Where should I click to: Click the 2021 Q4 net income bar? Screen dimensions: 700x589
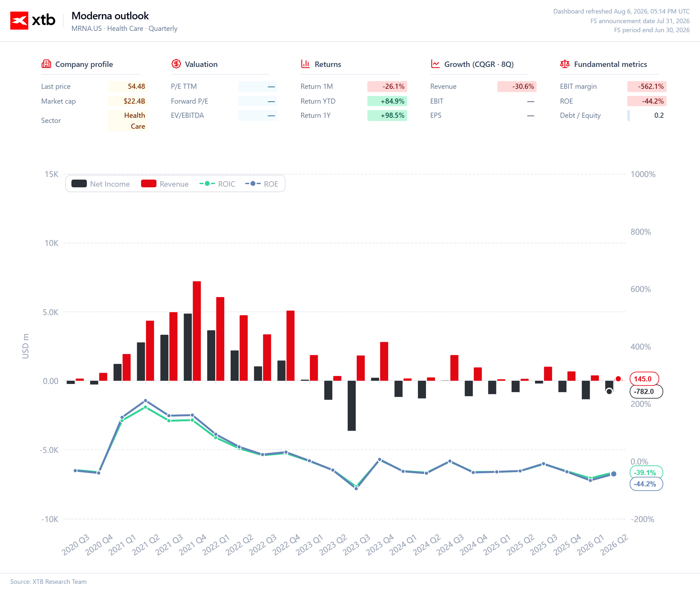click(188, 347)
